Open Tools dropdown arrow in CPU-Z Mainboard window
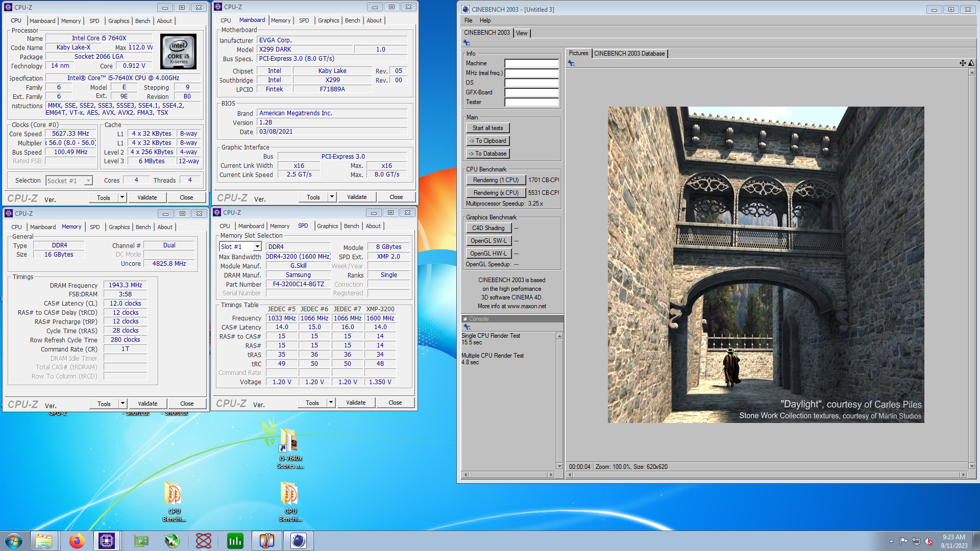980x551 pixels. click(332, 197)
